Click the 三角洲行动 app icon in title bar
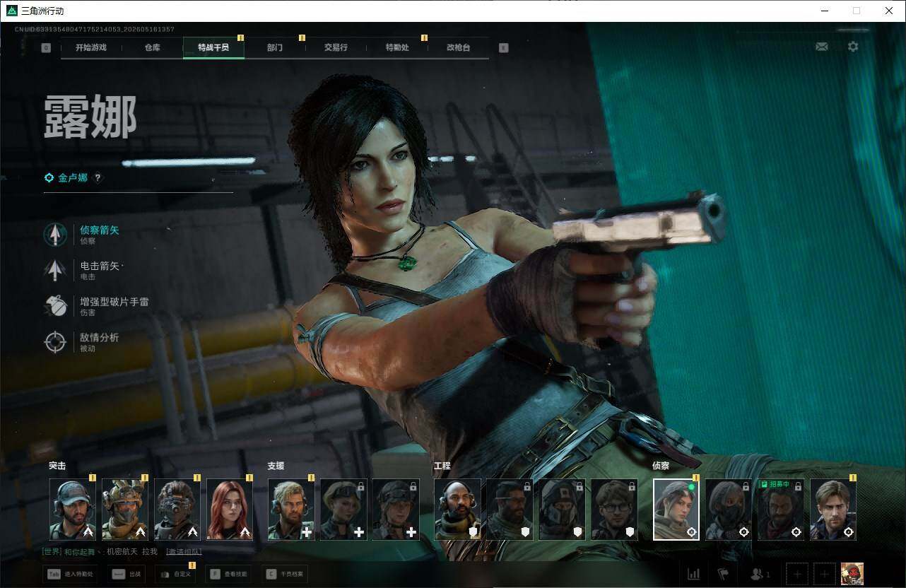906x588 pixels. [11, 11]
